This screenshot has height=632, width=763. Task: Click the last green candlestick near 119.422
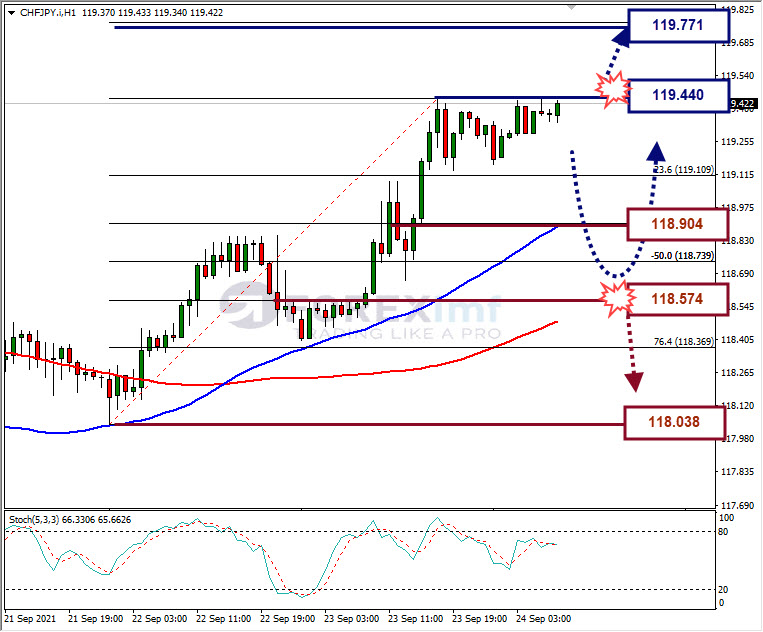pos(557,109)
